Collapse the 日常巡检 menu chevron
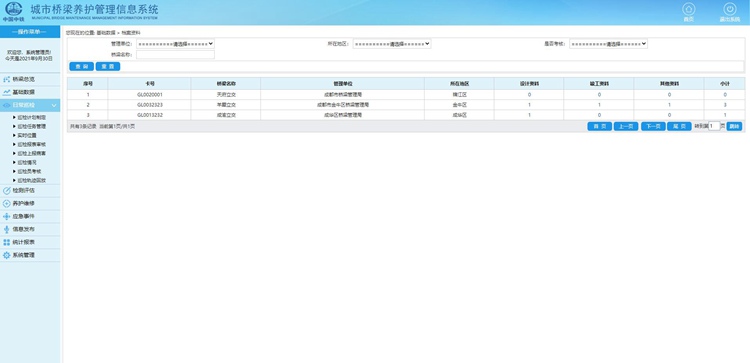Viewport: 750px width, 363px height. (54, 105)
